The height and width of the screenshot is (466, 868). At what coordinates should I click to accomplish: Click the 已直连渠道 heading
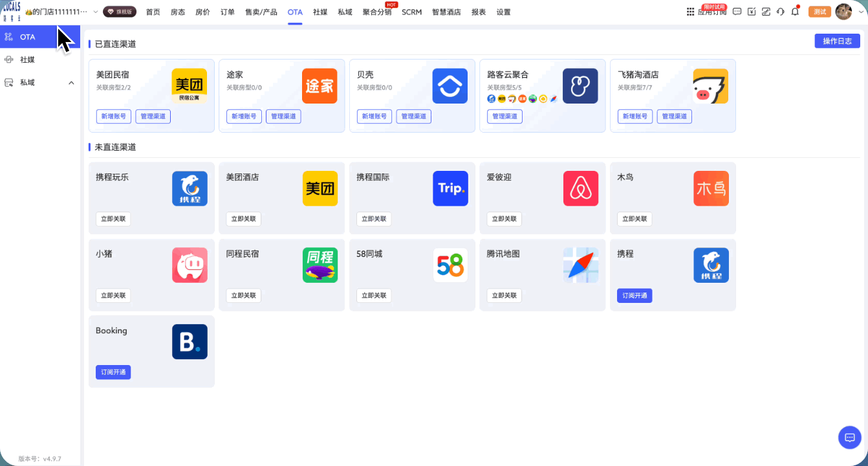pyautogui.click(x=115, y=44)
